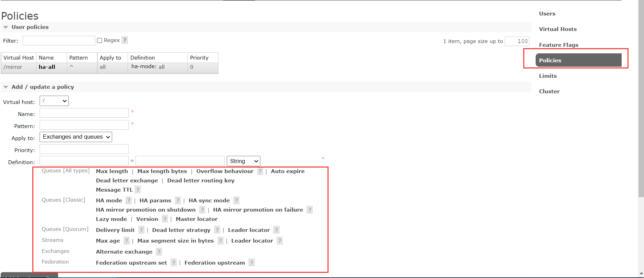The height and width of the screenshot is (278, 644).
Task: Select the Lazy mode shortcut
Action: tap(111, 219)
